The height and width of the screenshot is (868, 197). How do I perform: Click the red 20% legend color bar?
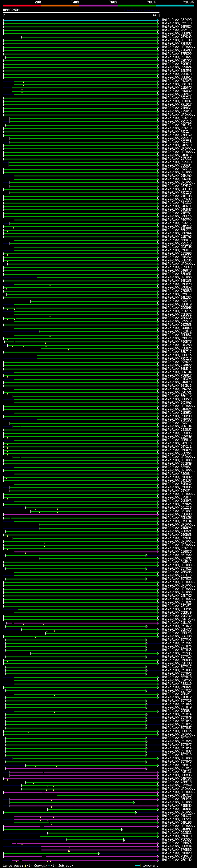click(22, 6)
